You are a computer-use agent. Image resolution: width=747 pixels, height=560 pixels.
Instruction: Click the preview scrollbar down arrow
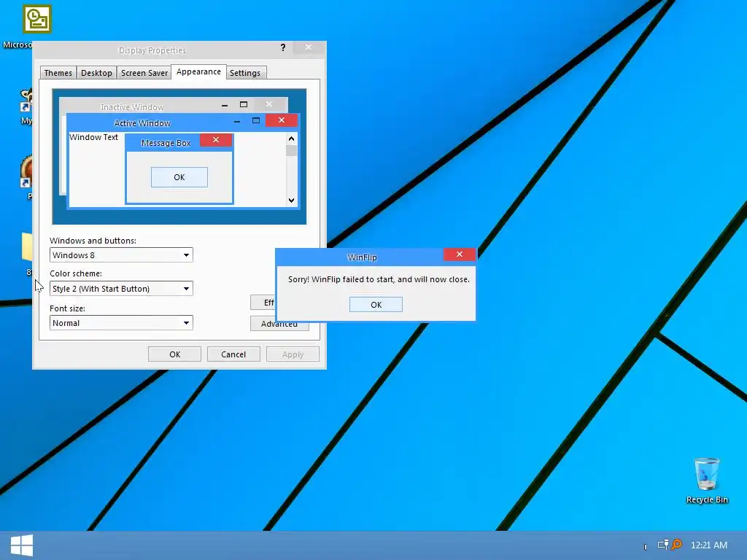[292, 201]
